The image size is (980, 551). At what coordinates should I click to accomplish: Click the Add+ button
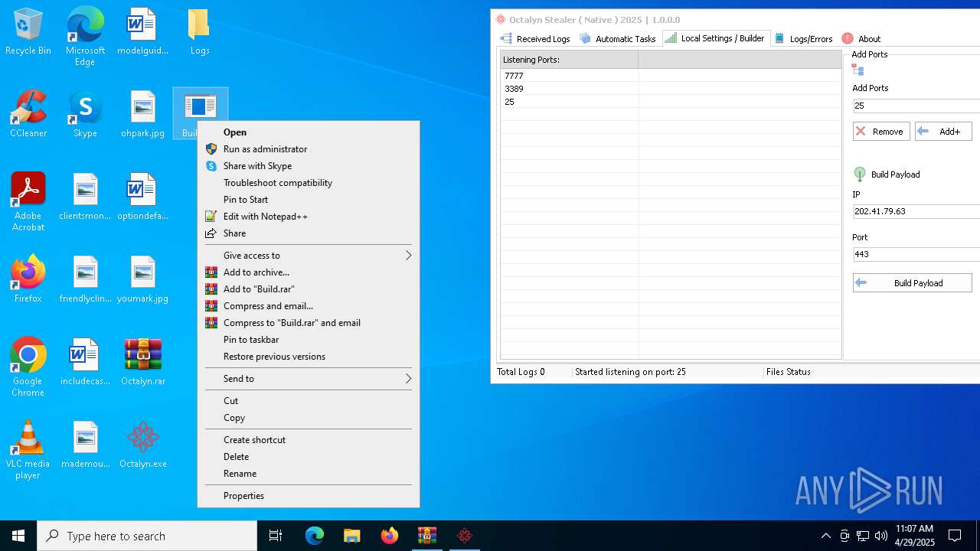coord(943,132)
